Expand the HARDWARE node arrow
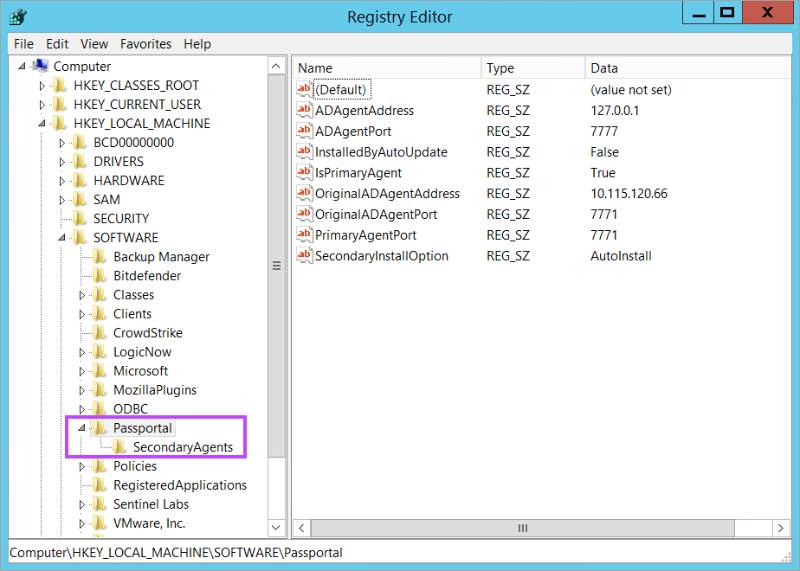Image resolution: width=800 pixels, height=571 pixels. (62, 181)
